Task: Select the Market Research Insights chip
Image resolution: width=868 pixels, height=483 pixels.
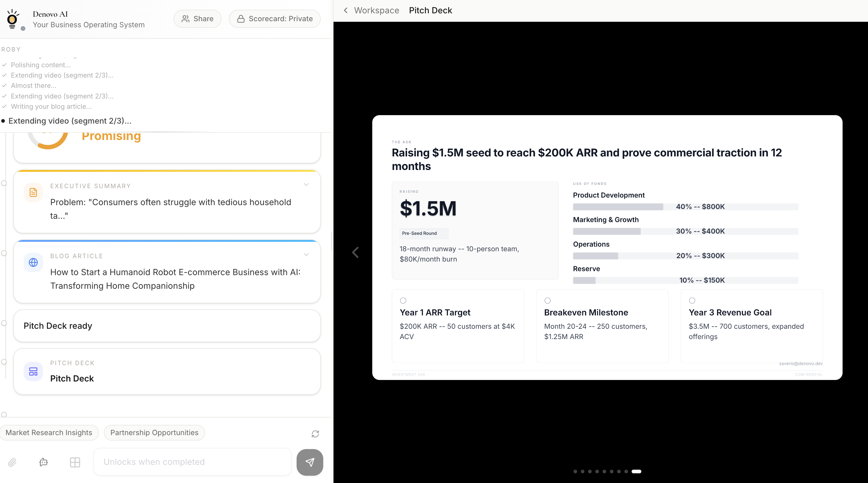Action: pos(49,432)
